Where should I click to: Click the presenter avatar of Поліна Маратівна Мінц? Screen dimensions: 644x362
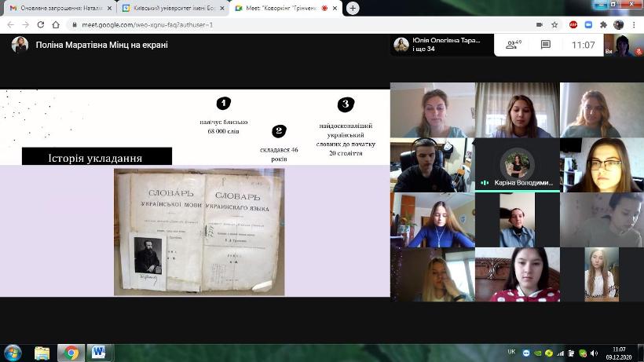coord(20,45)
